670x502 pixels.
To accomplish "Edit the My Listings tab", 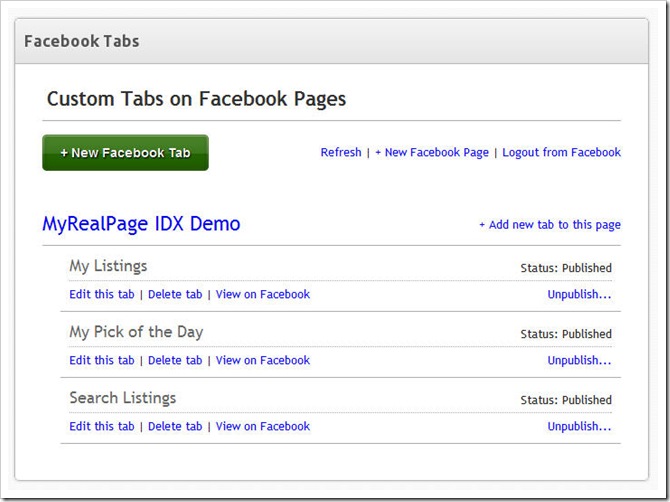I will click(x=102, y=294).
